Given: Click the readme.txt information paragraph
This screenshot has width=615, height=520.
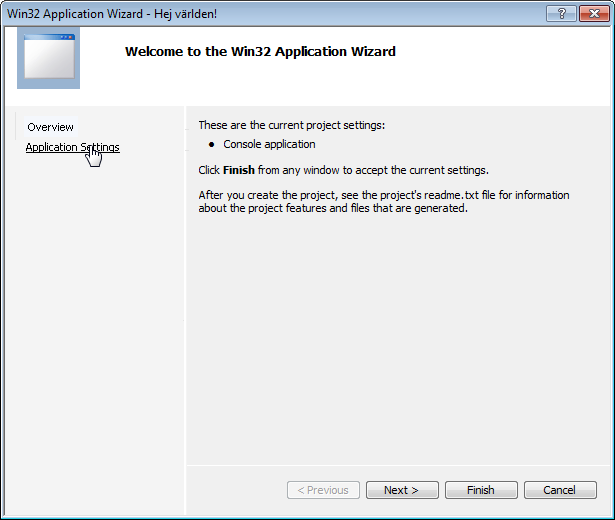Looking at the screenshot, I should pos(384,202).
